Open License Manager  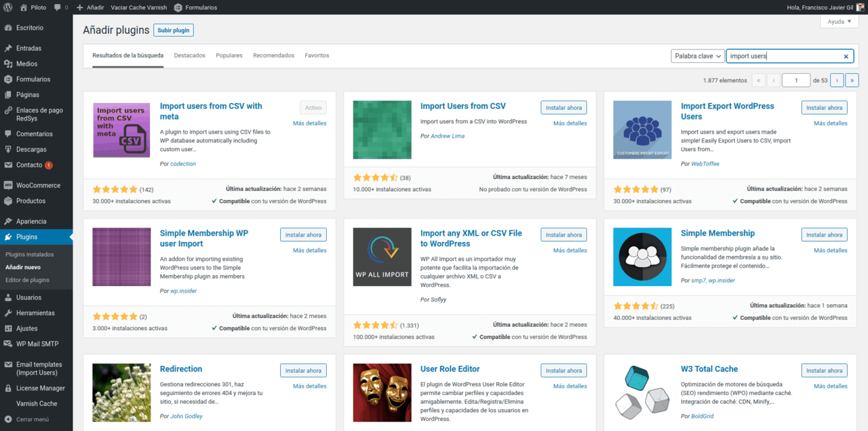(x=37, y=388)
